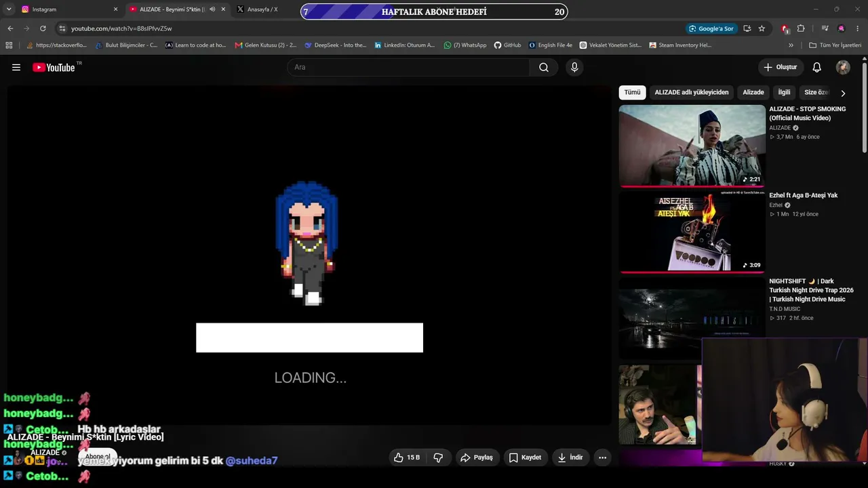The image size is (868, 488).
Task: Like the video with thumbs up
Action: pos(407,457)
